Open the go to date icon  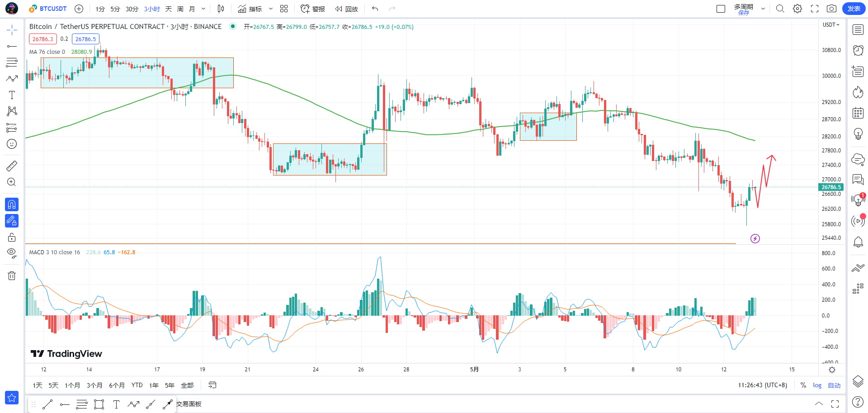click(x=212, y=385)
